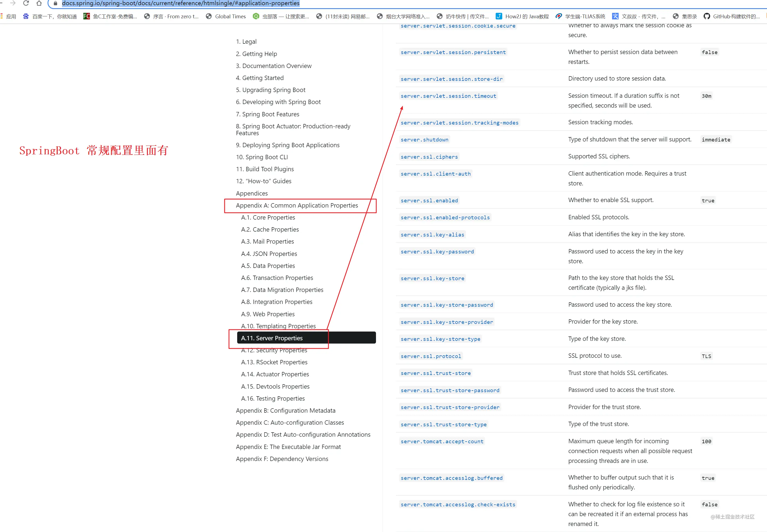Image resolution: width=767 pixels, height=532 pixels.
Task: Go to 10. Spring Boot CLI
Action: pos(262,157)
